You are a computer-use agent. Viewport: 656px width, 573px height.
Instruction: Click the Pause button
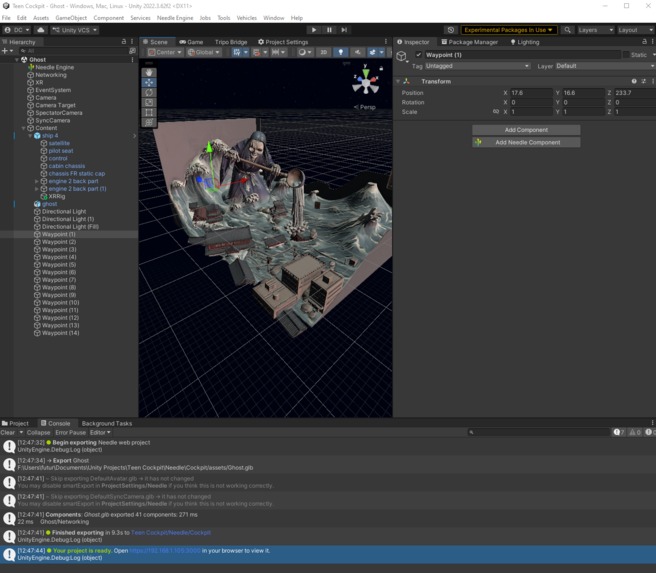[x=329, y=30]
